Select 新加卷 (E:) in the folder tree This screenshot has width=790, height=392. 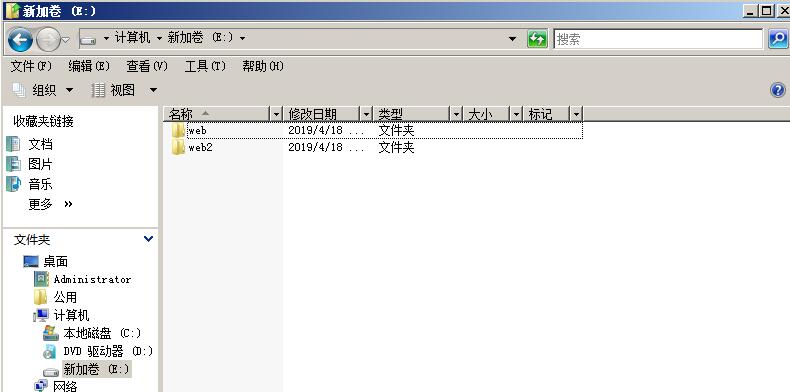coord(96,369)
